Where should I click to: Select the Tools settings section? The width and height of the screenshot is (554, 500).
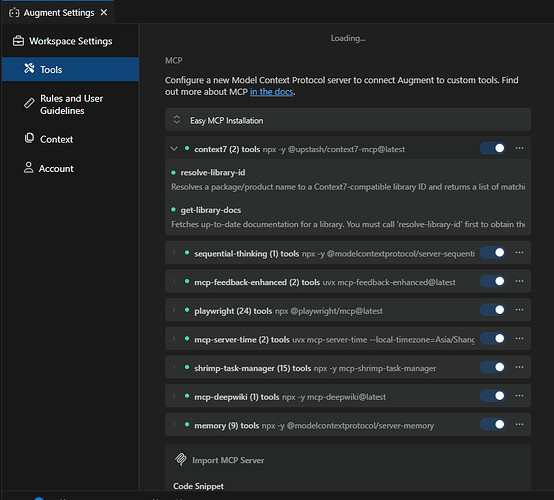70,69
